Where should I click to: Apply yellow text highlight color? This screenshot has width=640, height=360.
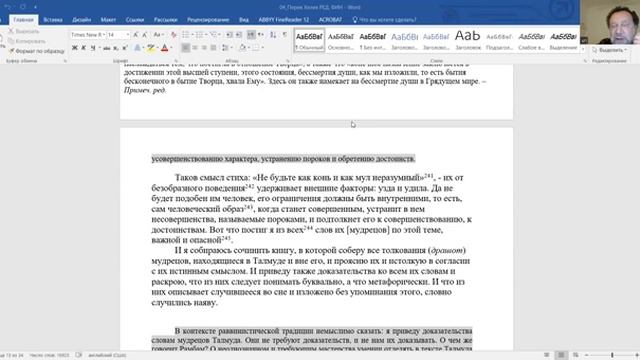151,48
